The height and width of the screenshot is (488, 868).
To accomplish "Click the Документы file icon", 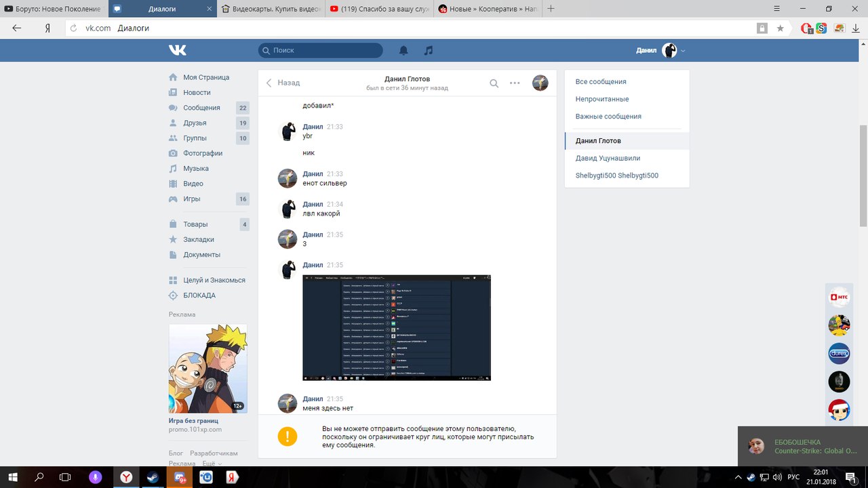I will pyautogui.click(x=173, y=255).
